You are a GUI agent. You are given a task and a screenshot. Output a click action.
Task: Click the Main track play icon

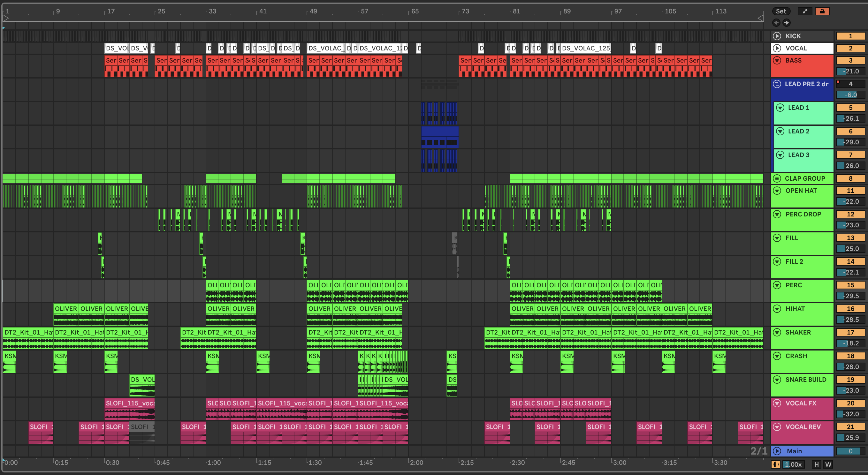(777, 451)
